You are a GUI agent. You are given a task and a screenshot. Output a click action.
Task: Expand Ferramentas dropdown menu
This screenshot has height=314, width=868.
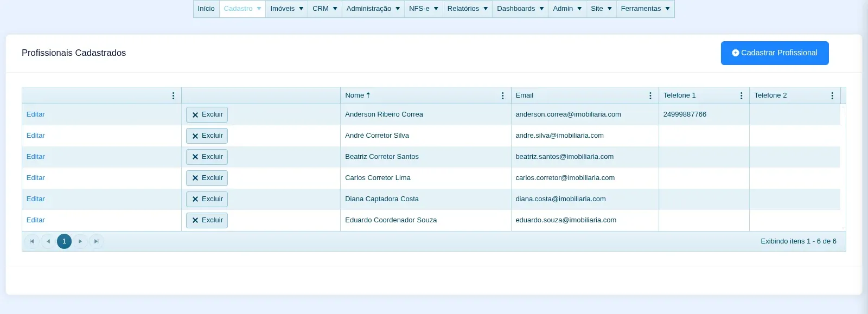[646, 9]
